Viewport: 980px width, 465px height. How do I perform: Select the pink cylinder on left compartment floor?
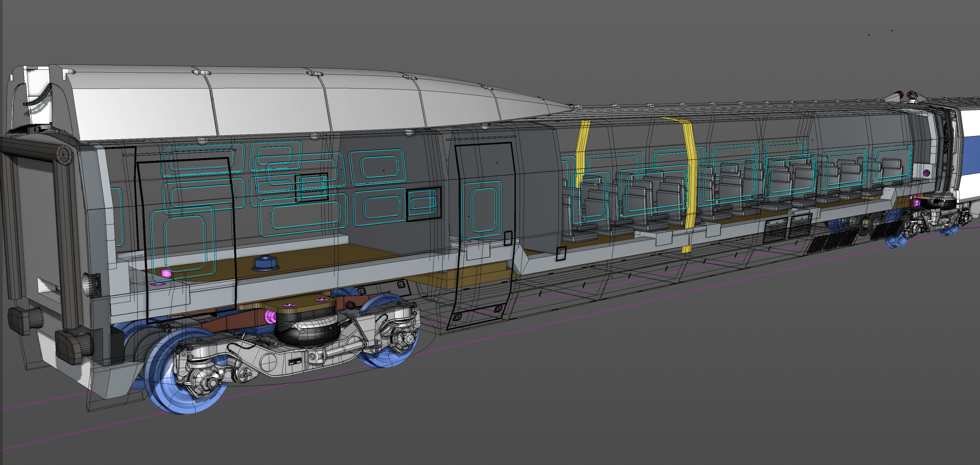tap(166, 273)
